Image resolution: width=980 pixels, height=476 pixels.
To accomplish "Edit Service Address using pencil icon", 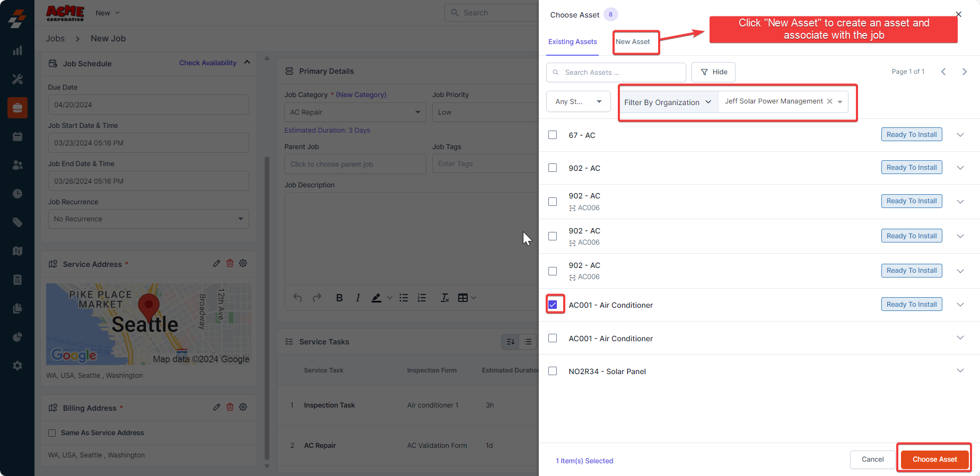I will 216,263.
